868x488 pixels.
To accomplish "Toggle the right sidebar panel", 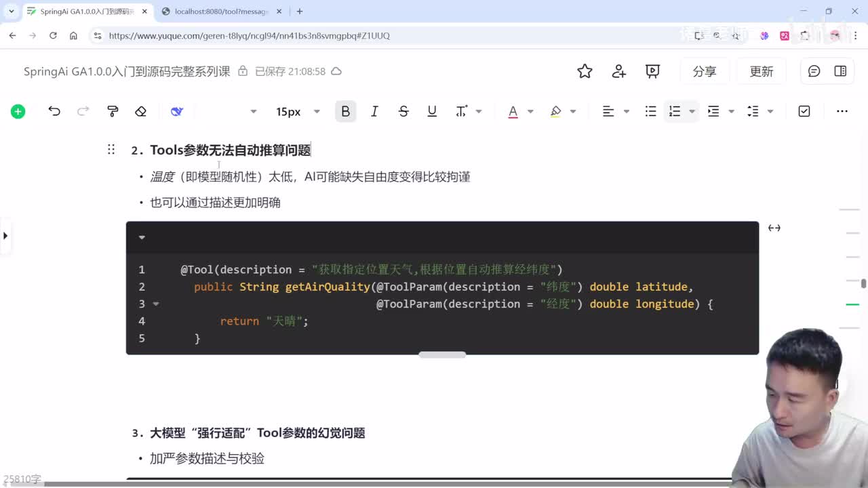I will (x=840, y=71).
